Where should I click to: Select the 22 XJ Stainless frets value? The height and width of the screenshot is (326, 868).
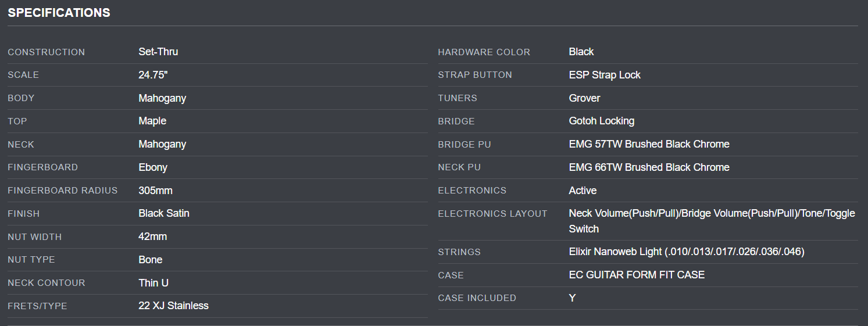tap(173, 306)
